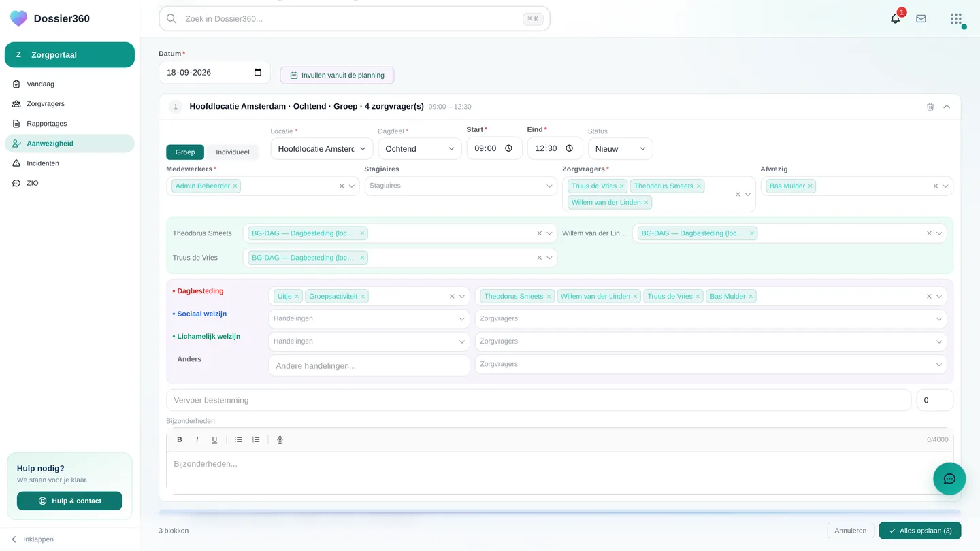The width and height of the screenshot is (980, 551).
Task: Open the notifications bell
Action: [896, 19]
